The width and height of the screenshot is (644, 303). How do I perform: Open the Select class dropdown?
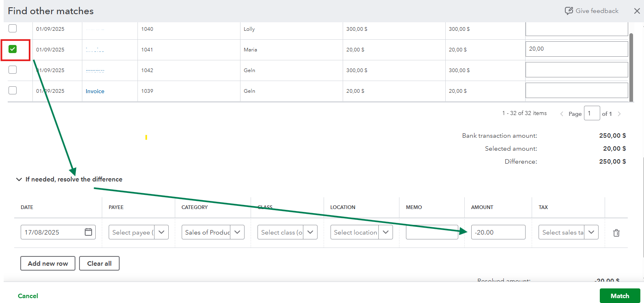coord(310,232)
